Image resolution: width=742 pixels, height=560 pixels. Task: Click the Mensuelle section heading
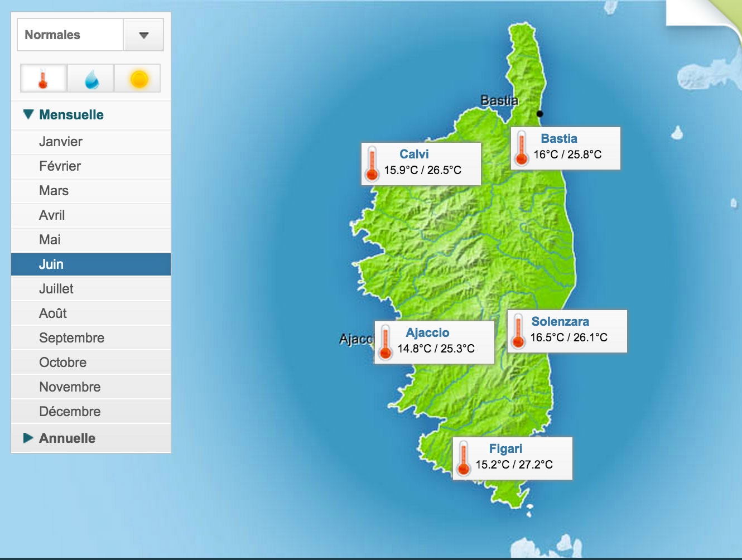(x=71, y=115)
